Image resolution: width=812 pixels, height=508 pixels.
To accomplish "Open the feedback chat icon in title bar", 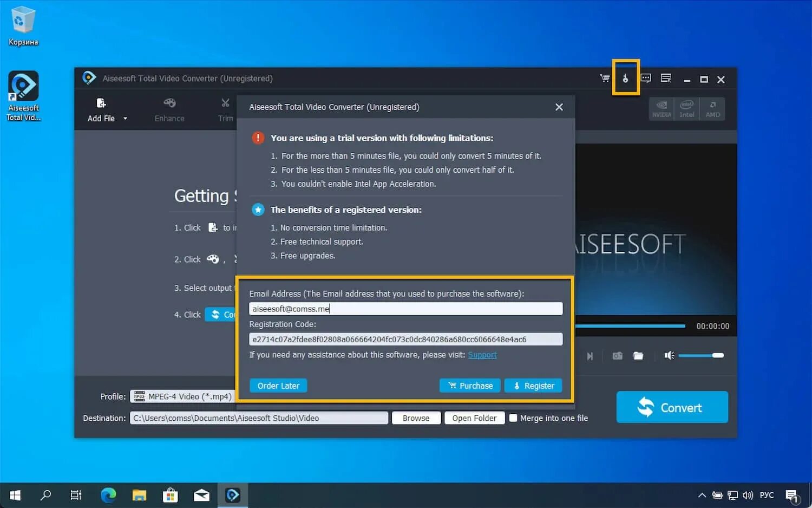I will click(646, 79).
